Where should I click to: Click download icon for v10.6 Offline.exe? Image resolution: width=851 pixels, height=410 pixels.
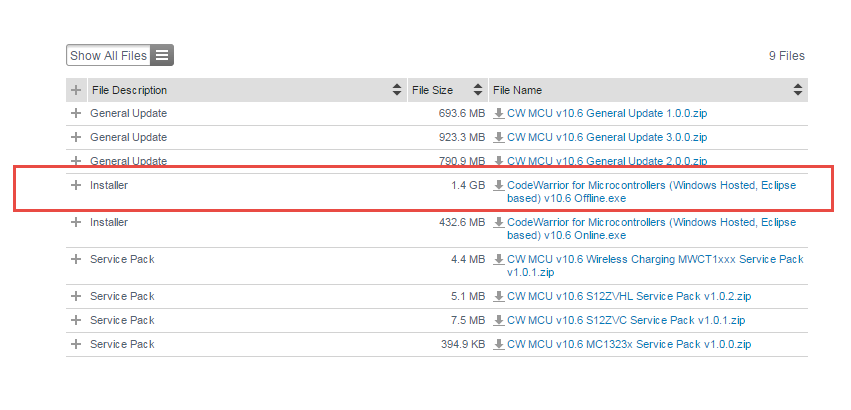click(x=498, y=185)
